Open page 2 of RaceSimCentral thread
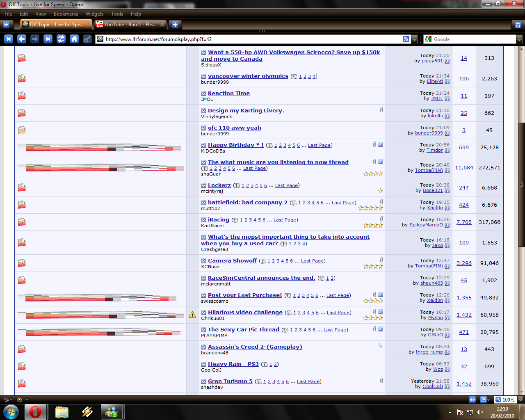525x420 pixels. pos(332,278)
